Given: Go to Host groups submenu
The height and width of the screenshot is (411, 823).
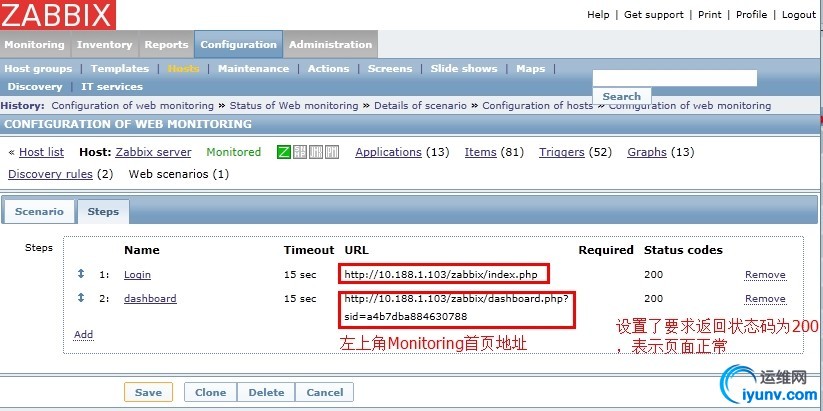Looking at the screenshot, I should [x=38, y=69].
